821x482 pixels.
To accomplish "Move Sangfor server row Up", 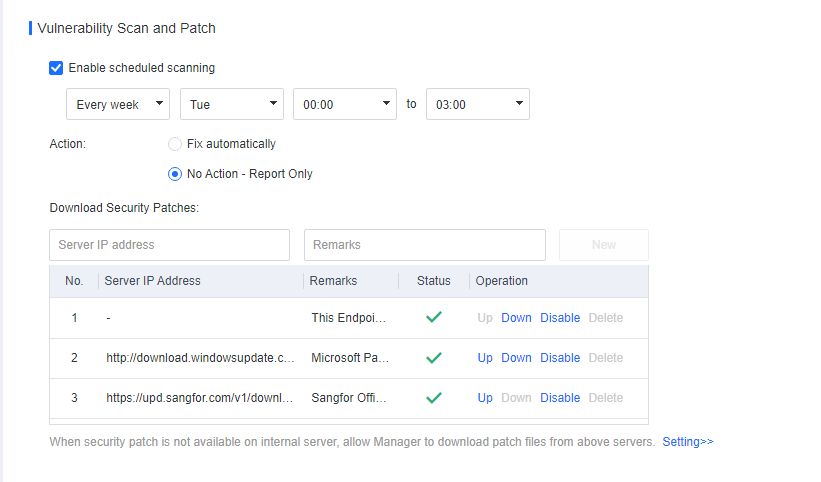I will tap(485, 398).
